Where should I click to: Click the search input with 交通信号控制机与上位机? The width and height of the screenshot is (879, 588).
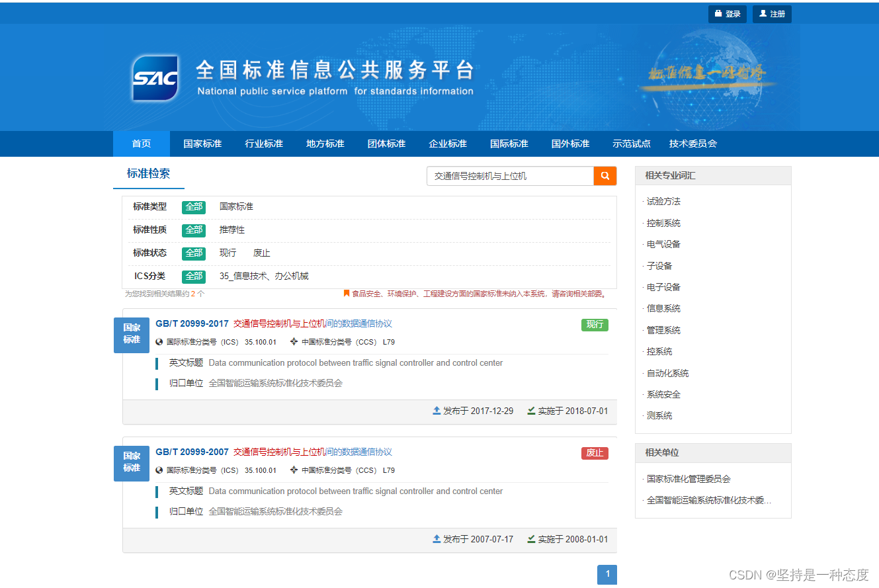(x=510, y=176)
